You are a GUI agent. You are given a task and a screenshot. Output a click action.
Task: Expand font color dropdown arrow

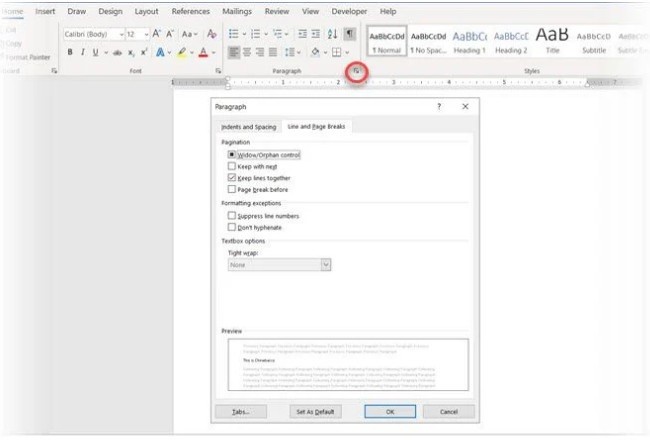click(213, 53)
